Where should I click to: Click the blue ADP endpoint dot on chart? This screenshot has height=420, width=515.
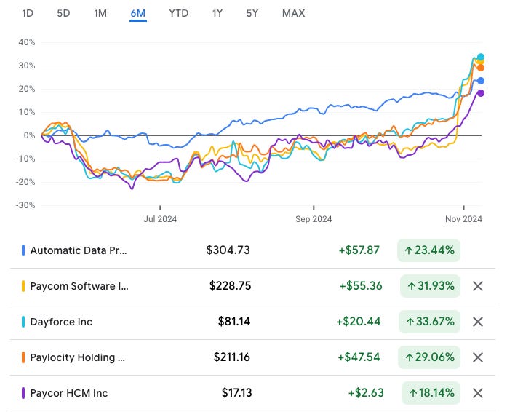481,81
